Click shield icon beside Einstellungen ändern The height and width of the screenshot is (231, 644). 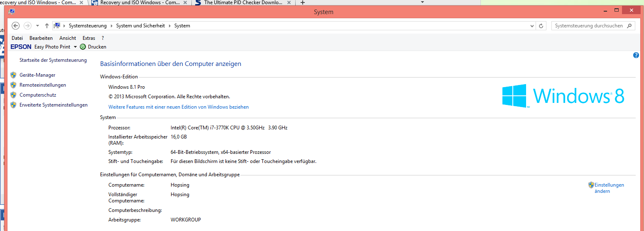[591, 185]
